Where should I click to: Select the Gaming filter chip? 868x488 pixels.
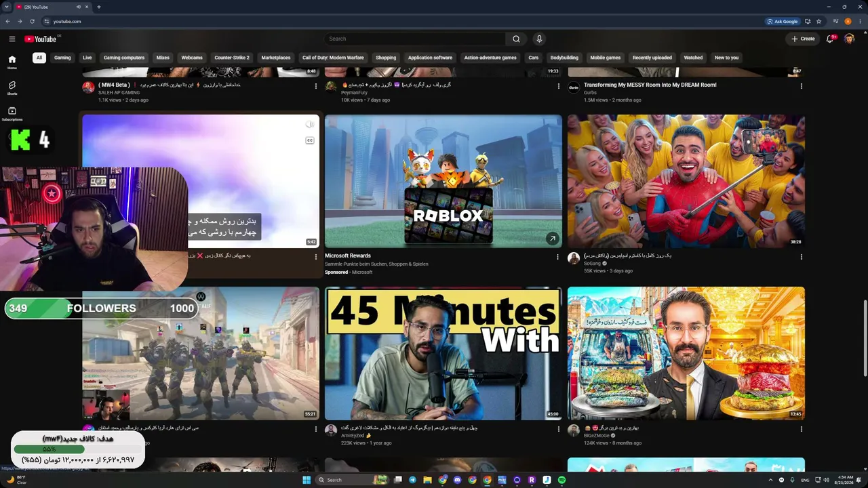pyautogui.click(x=62, y=58)
